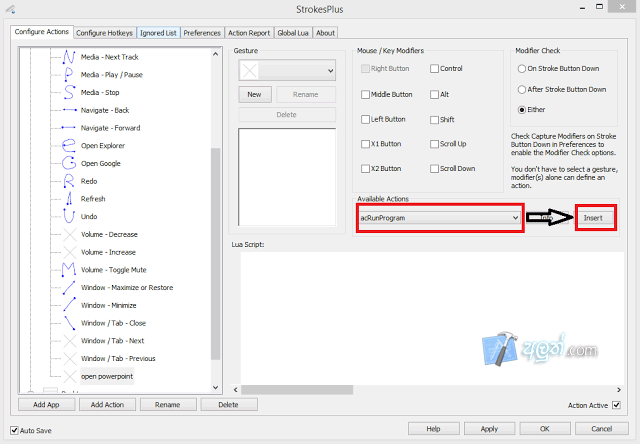This screenshot has width=640, height=444.
Task: Click the Add Action button
Action: pos(107,404)
